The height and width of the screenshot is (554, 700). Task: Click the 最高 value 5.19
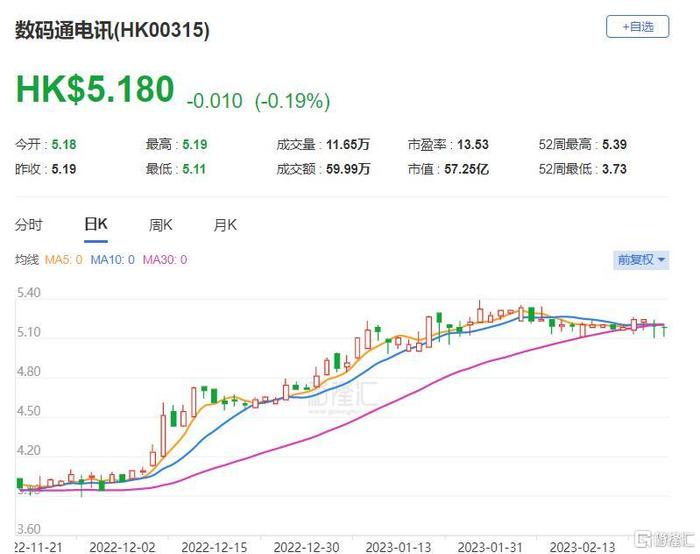coord(195,145)
